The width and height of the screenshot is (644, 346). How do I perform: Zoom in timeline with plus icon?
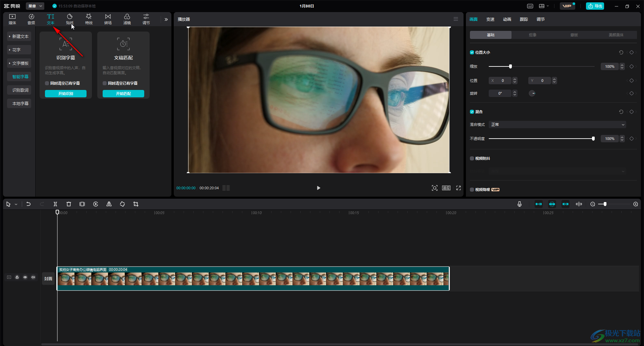[x=636, y=204]
